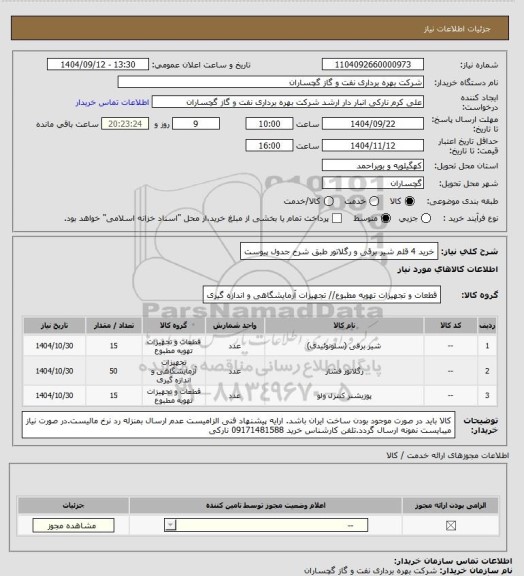Click the توضیحات خریدار notes box
This screenshot has width=524, height=576.
click(238, 425)
